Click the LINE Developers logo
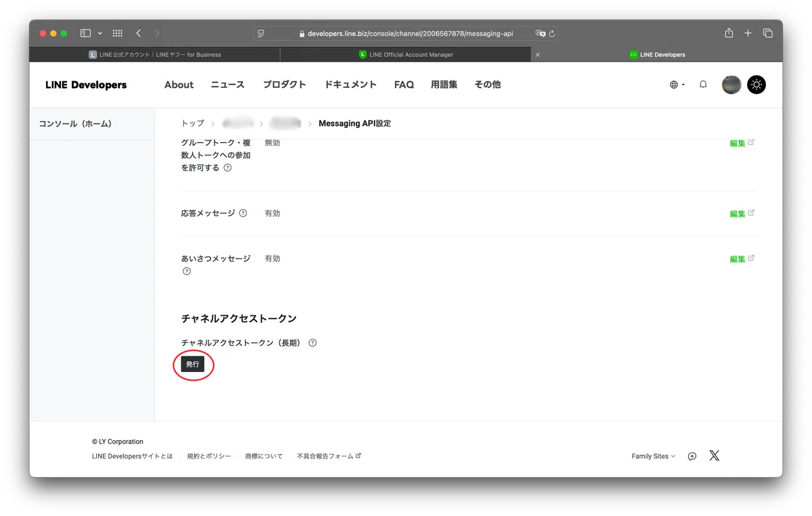The height and width of the screenshot is (516, 812). (86, 85)
